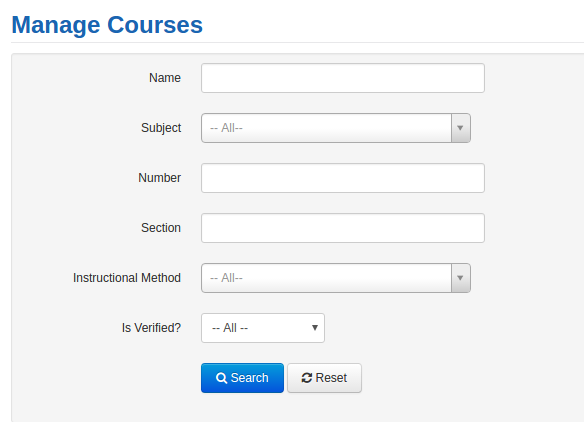The image size is (584, 422).
Task: Click the Manage Courses heading
Action: (x=107, y=25)
